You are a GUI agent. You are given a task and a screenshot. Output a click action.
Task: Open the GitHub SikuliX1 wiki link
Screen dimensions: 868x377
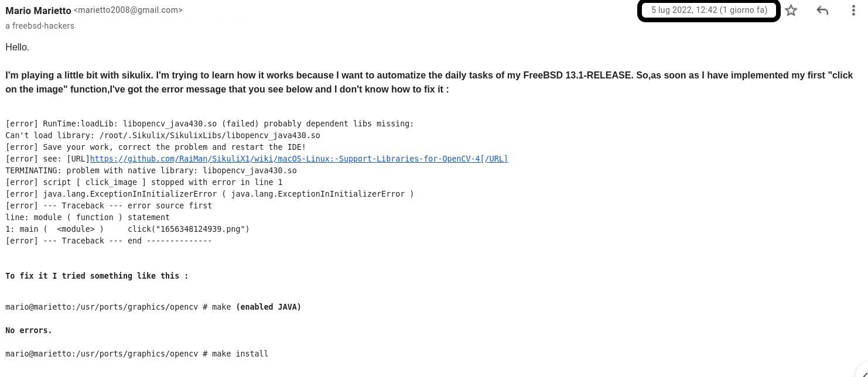click(x=299, y=159)
